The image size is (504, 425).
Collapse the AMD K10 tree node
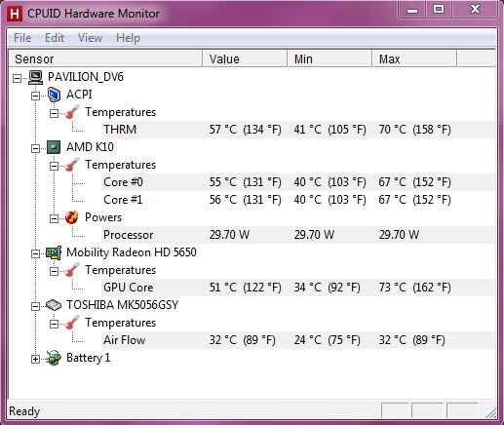coord(35,148)
